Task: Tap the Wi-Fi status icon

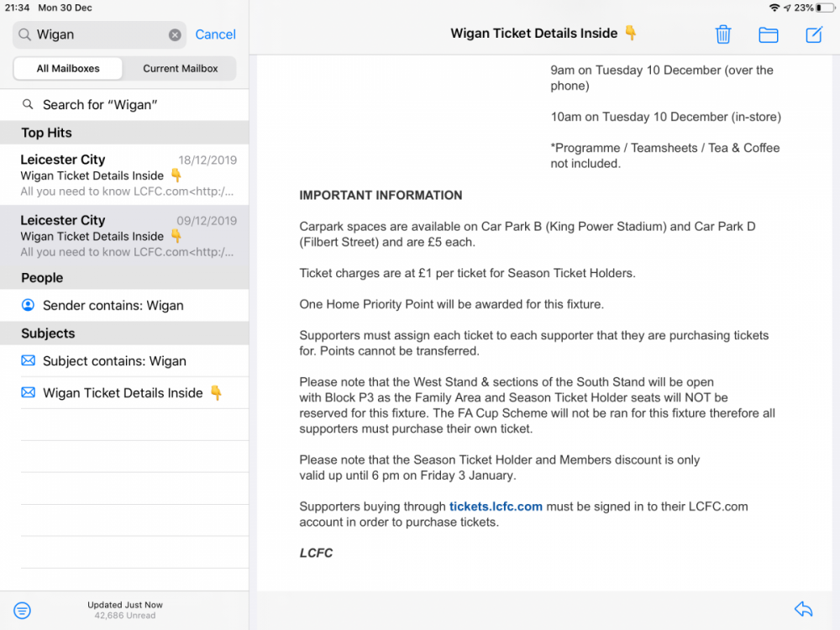Action: (774, 8)
